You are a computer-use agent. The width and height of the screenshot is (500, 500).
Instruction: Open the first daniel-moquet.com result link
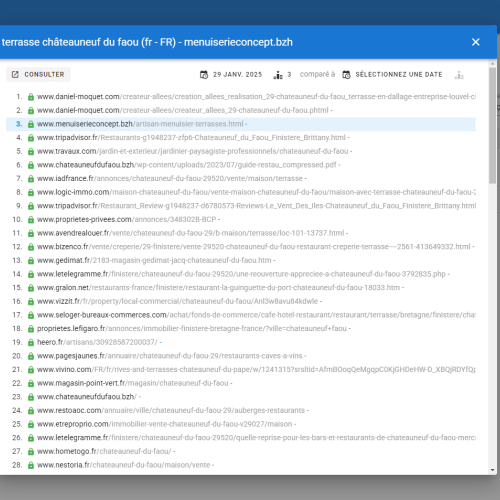click(x=256, y=97)
